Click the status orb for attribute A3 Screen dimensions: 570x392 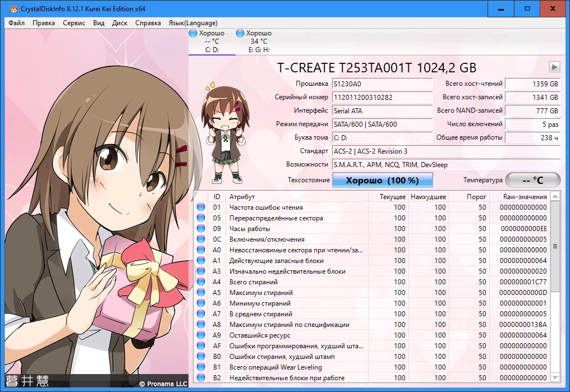[201, 271]
